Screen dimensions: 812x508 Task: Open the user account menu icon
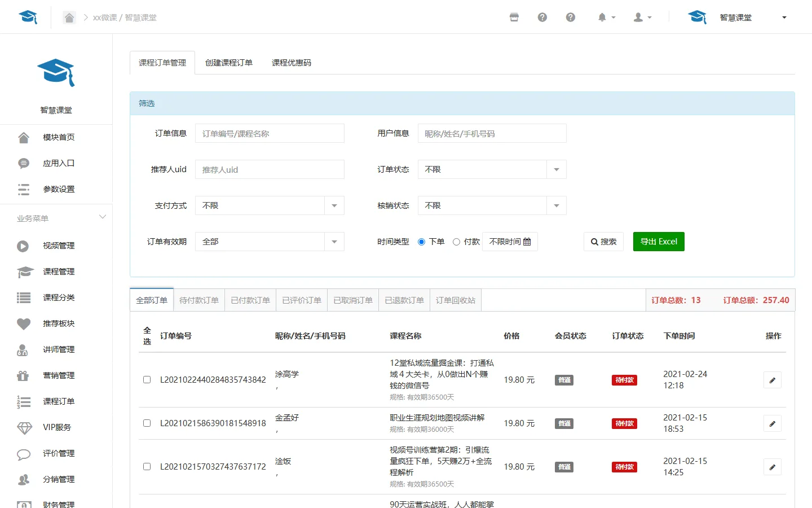(642, 17)
